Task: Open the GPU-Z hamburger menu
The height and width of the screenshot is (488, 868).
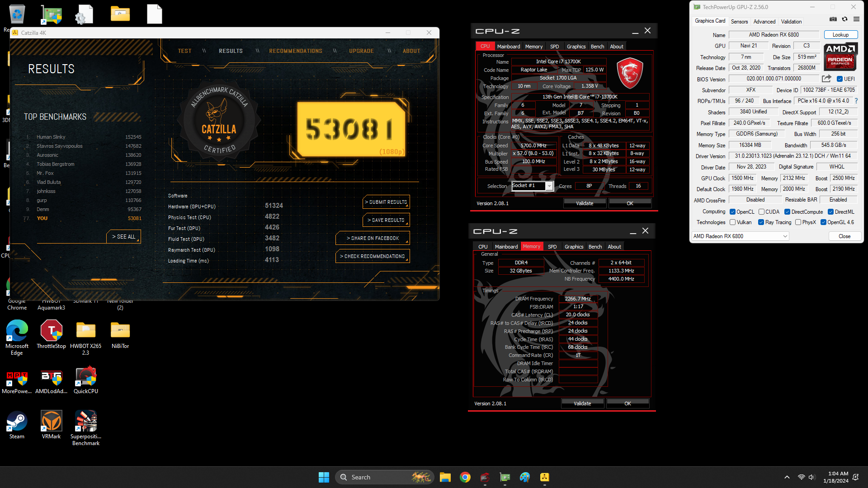Action: 856,19
